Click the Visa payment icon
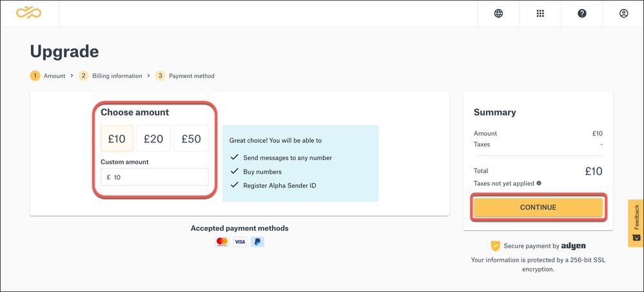 [240, 242]
